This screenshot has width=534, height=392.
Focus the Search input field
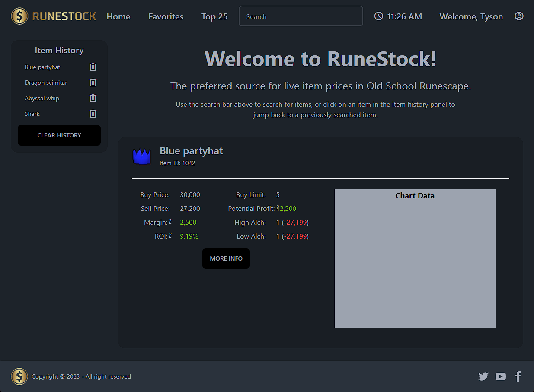tap(301, 16)
